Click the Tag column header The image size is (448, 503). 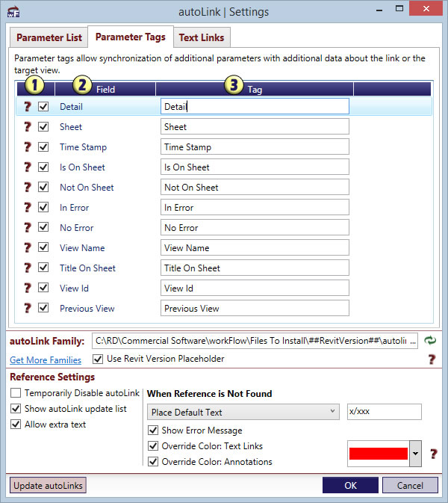pos(255,89)
